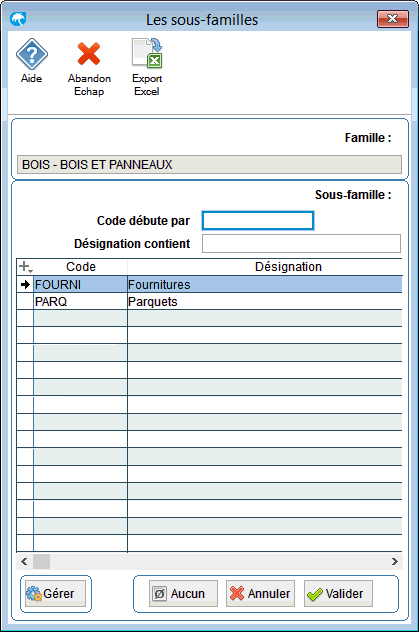Screen dimensions: 419x632
Task: Click the horizontal scrollbar thumb
Action: 41,561
